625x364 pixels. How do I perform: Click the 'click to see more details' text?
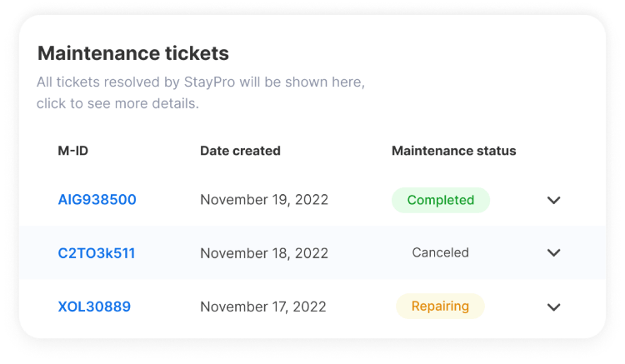tap(117, 103)
